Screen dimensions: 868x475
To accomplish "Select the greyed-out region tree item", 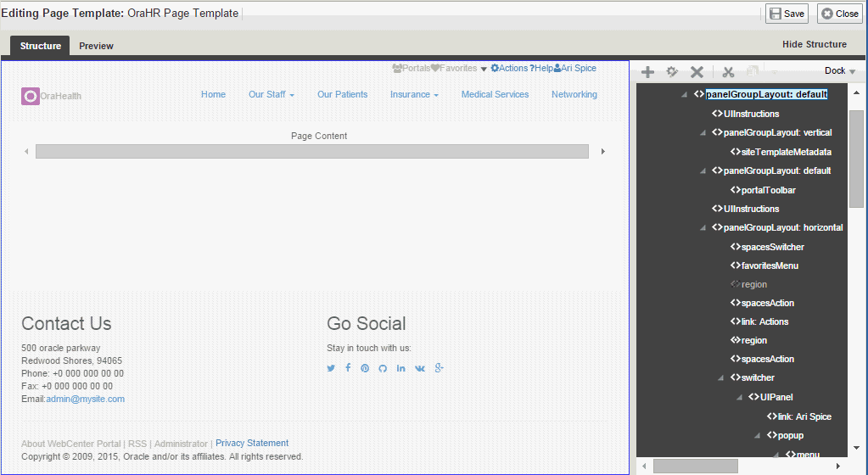I will [x=754, y=284].
